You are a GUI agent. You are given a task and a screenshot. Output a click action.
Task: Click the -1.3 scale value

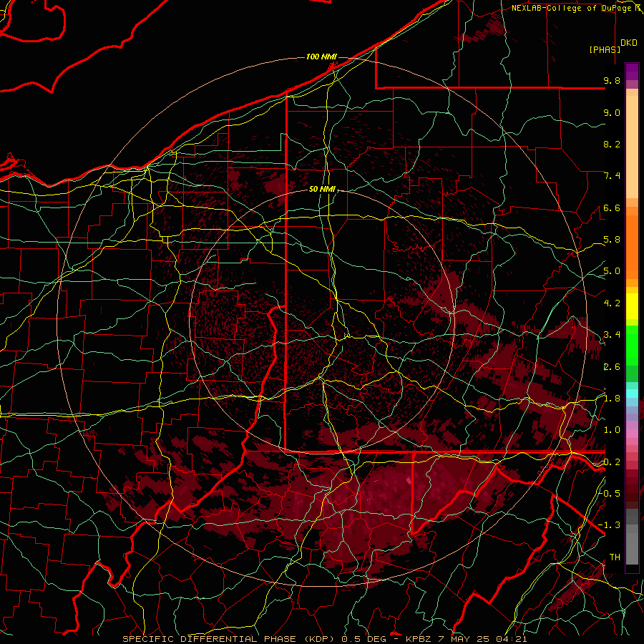coord(609,525)
